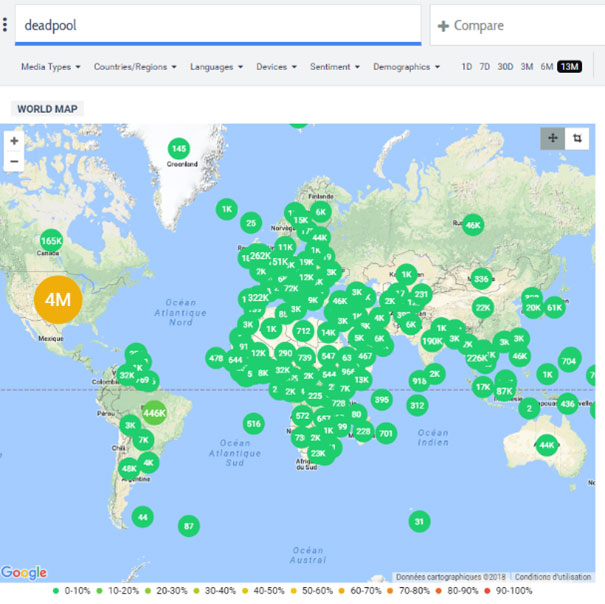Select the crop region tool icon
Image resolution: width=605 pixels, height=604 pixels.
[x=577, y=138]
